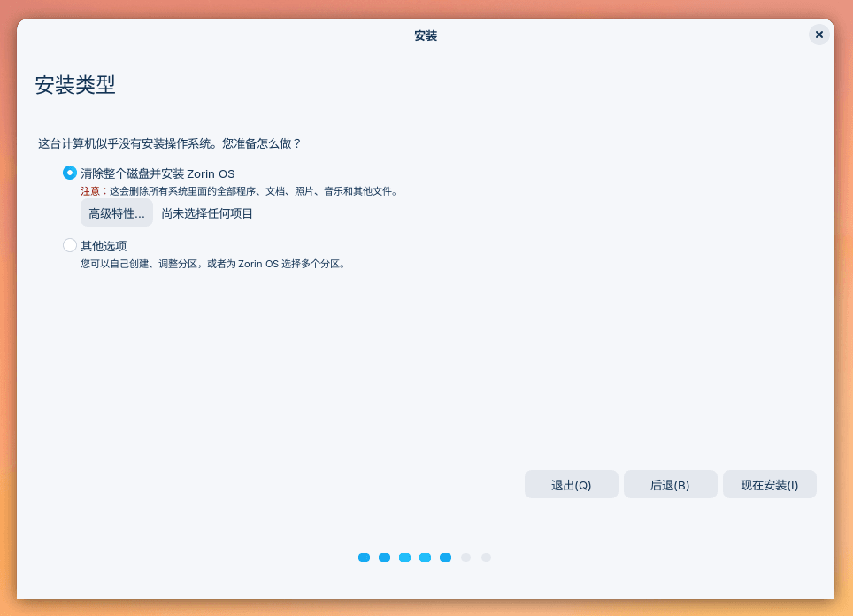
Task: Click the 安装 title in the title bar
Action: coord(426,35)
